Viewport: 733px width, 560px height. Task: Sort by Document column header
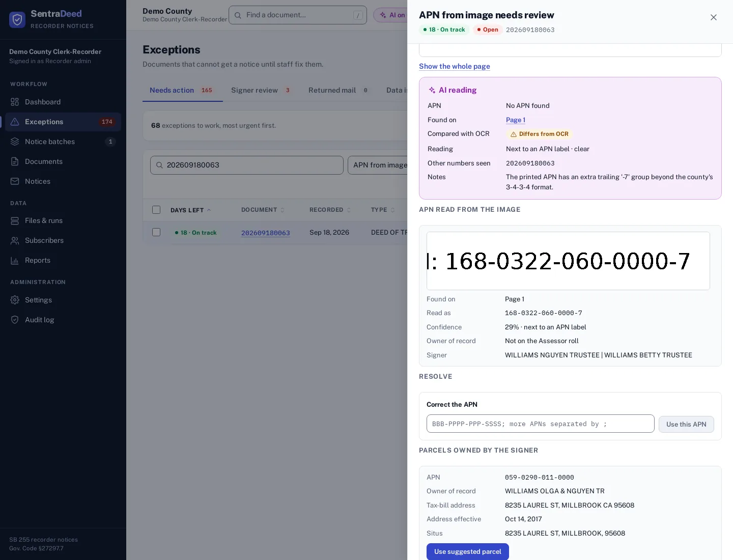[263, 210]
